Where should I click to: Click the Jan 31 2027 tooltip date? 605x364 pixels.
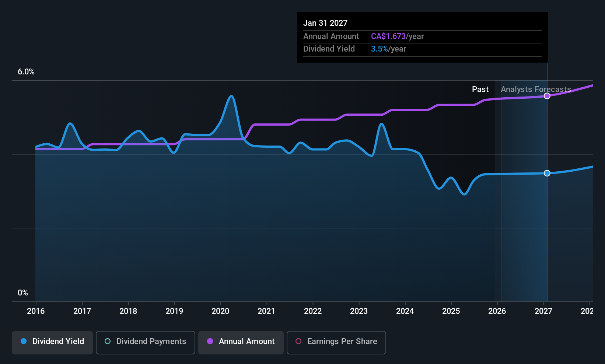[x=325, y=23]
